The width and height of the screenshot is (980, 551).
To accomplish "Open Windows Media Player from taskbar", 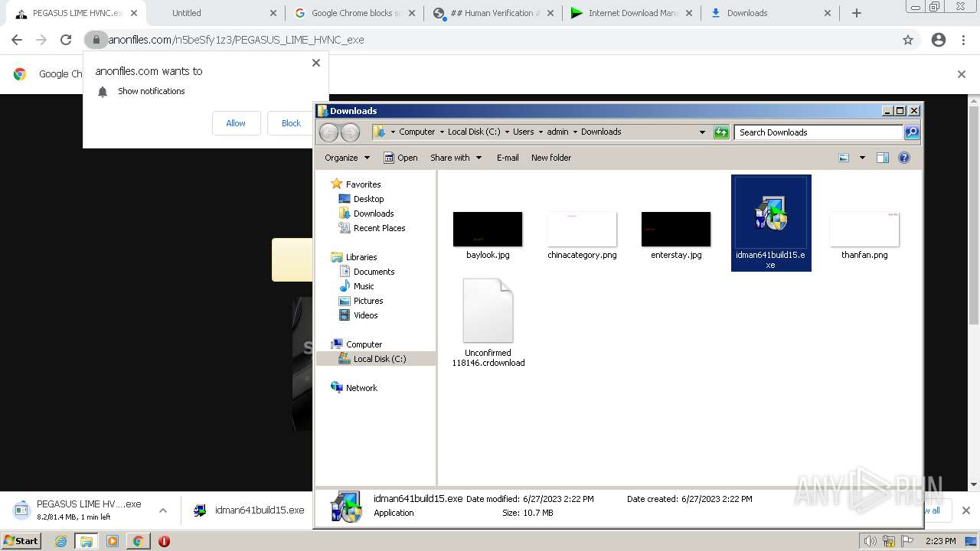I will (x=113, y=541).
